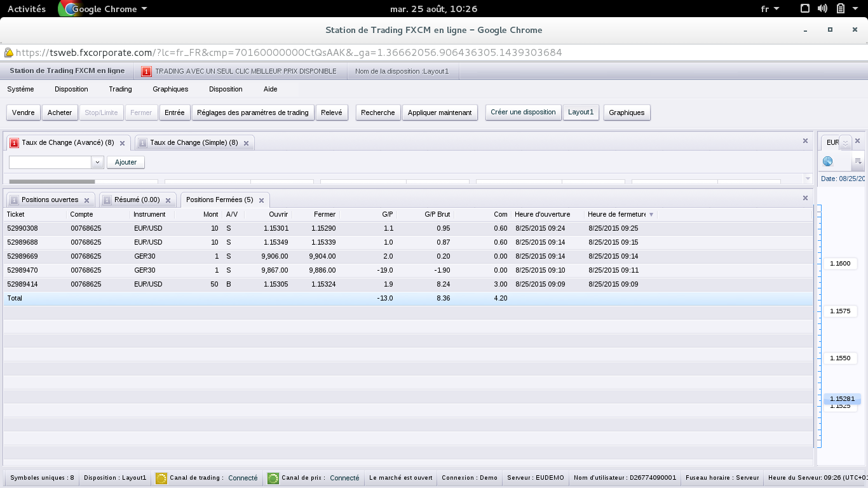Screen dimensions: 868x488
Task: Click the Entrée button
Action: tap(174, 112)
